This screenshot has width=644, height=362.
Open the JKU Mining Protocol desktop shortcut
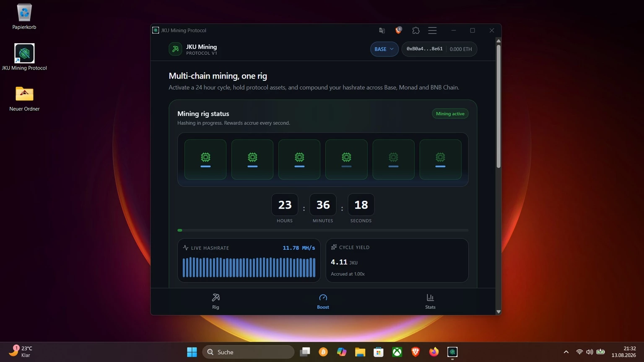[24, 57]
